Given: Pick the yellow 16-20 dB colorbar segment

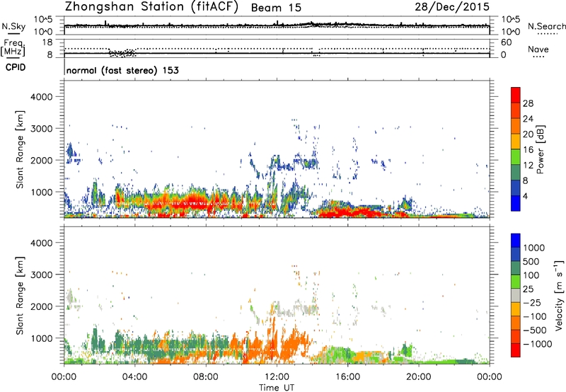Looking at the screenshot, I should pos(516,142).
